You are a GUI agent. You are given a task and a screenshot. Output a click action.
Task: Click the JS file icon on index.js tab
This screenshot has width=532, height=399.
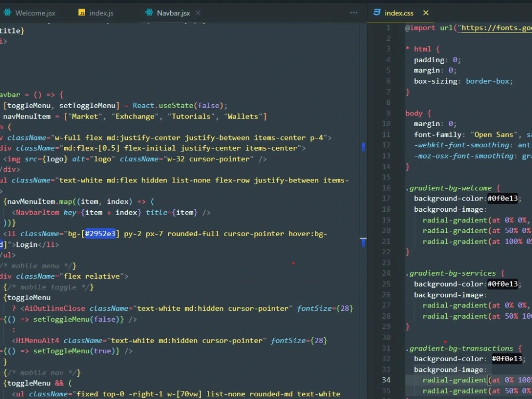coord(82,13)
